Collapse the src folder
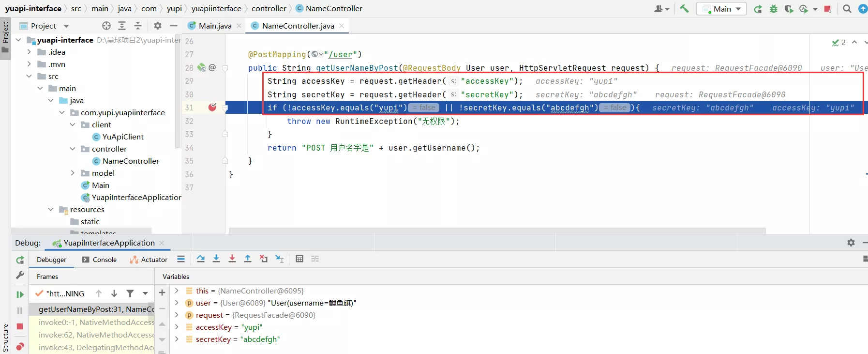 tap(29, 76)
